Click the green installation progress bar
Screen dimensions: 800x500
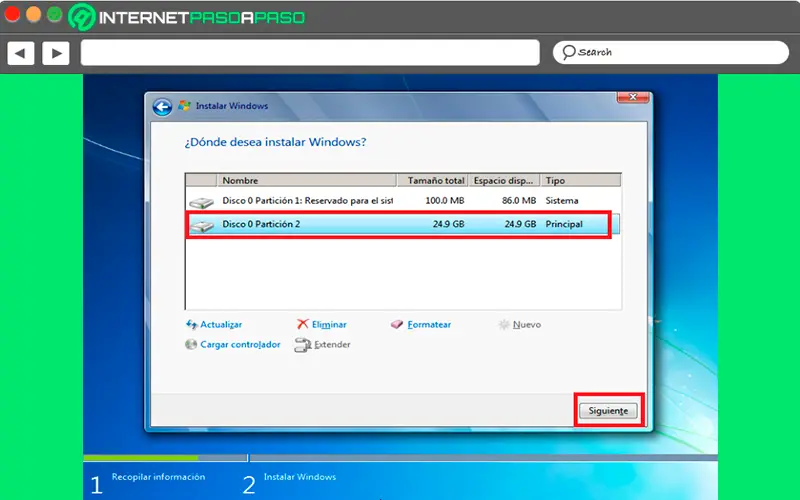pos(140,458)
